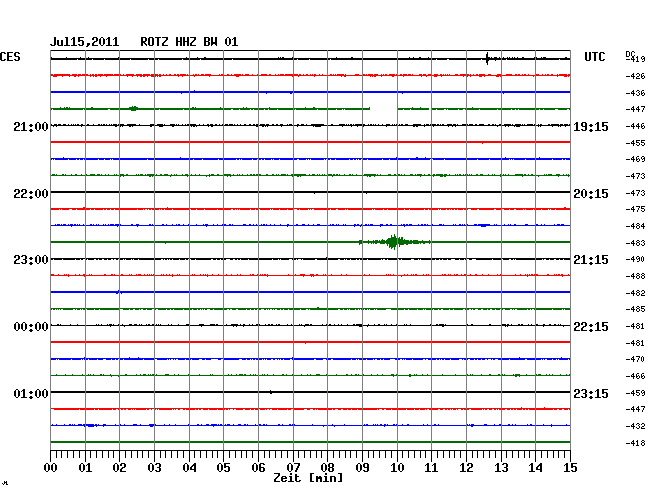This screenshot has width=650, height=494.
Task: Select the 23:00 local time label
Action: tap(31, 260)
